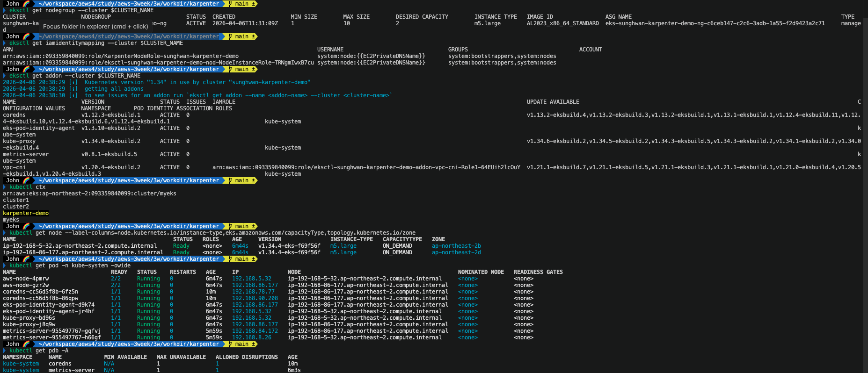This screenshot has width=868, height=373.
Task: Click node name 'ip-192-168-86-177.ap-northeast-2.compute.internal' in the node list
Action: [x=83, y=252]
